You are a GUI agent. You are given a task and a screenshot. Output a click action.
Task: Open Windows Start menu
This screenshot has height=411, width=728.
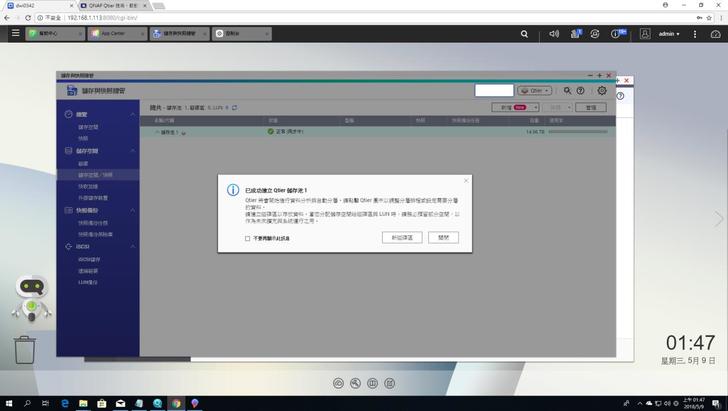point(8,403)
